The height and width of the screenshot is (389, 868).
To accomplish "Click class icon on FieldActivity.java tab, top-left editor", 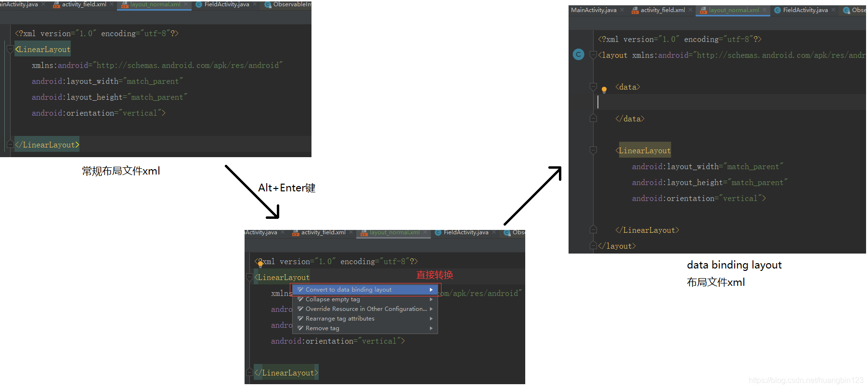I will (x=198, y=4).
